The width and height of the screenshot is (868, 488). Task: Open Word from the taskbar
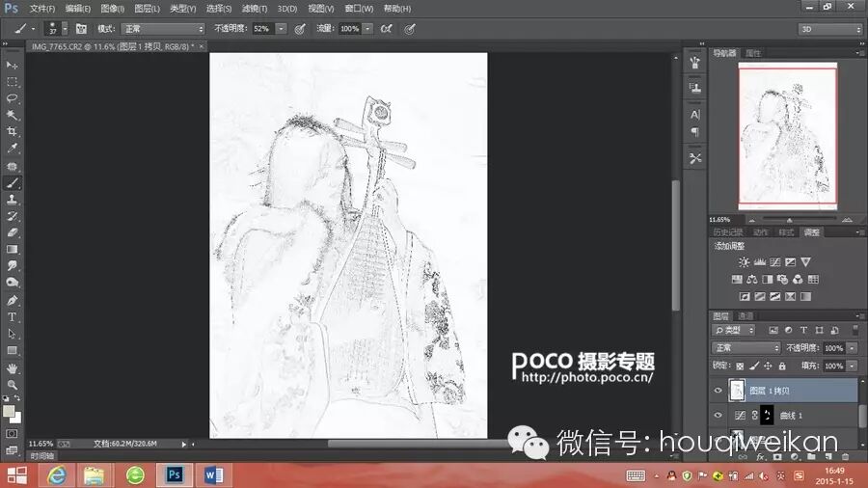[214, 475]
